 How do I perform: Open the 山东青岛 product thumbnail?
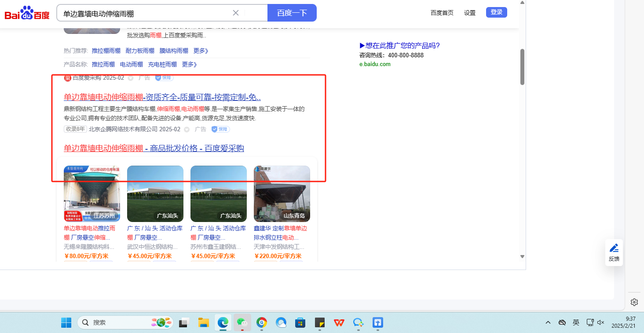click(x=282, y=194)
